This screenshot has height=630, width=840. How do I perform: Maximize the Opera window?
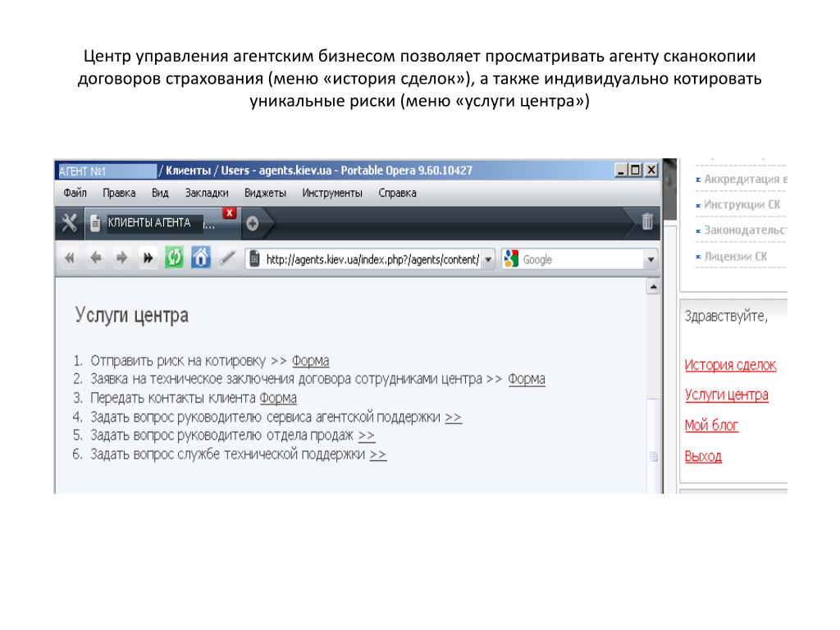click(x=636, y=171)
